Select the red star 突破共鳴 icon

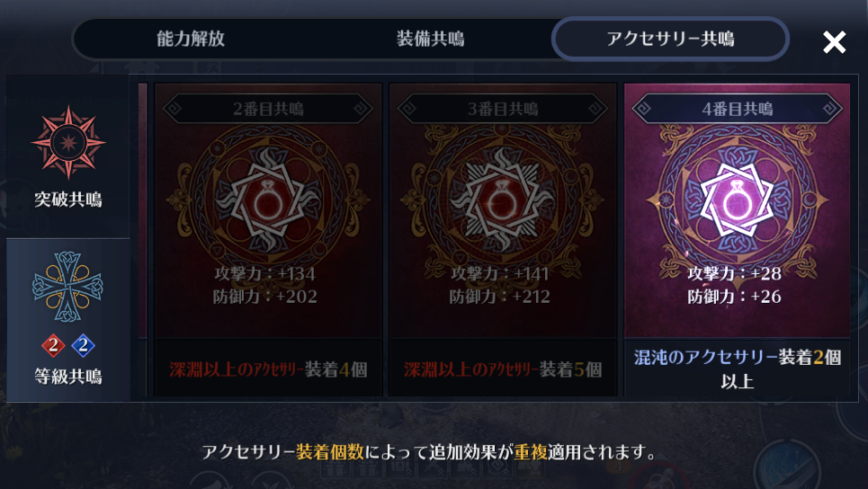tap(68, 143)
